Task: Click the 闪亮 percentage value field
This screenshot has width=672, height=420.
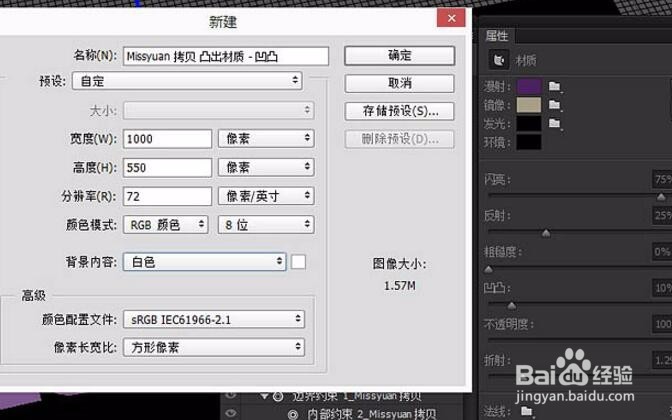Action: click(662, 179)
